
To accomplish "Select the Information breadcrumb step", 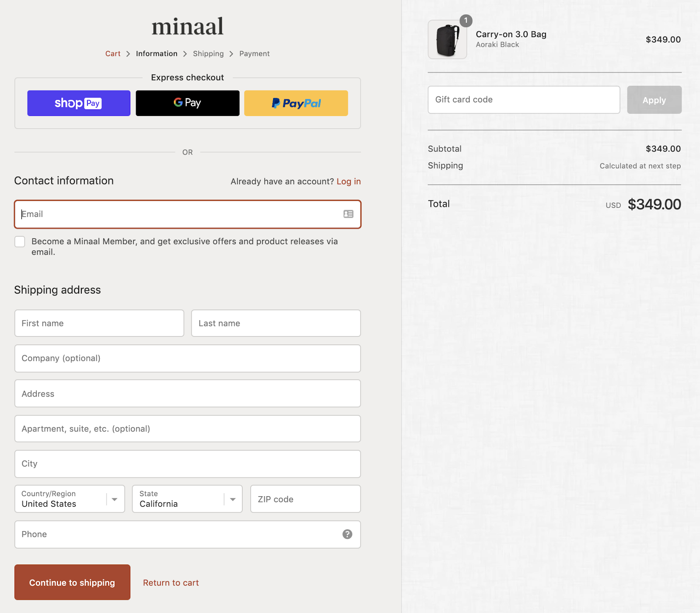I will (157, 53).
